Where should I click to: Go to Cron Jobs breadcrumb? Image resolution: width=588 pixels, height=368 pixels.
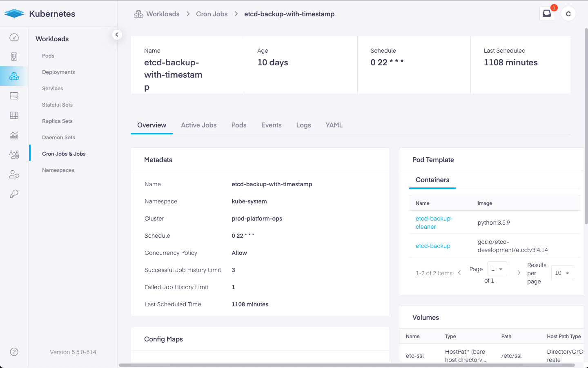click(212, 14)
